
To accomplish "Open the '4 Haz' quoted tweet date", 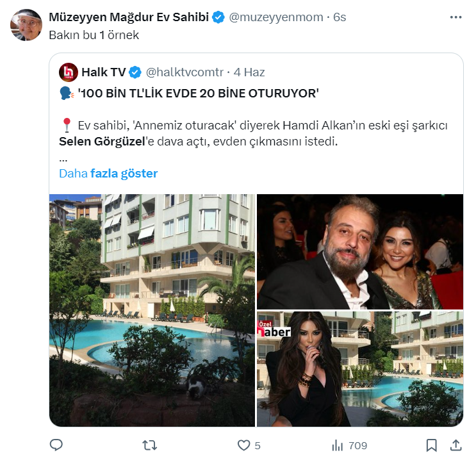I will click(x=249, y=72).
